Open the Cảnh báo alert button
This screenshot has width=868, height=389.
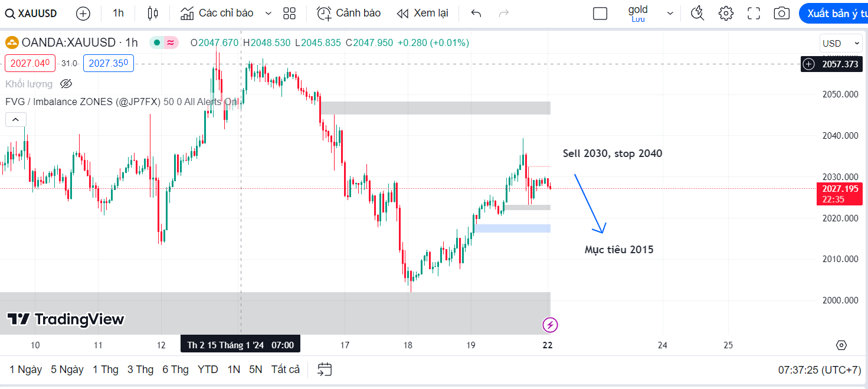click(x=349, y=13)
